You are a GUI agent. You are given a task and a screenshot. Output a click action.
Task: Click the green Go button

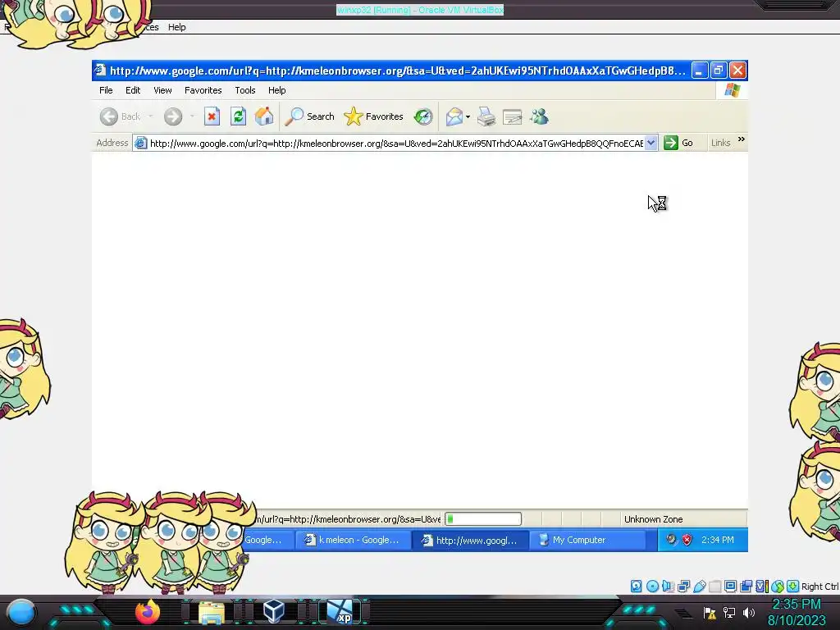pos(678,143)
